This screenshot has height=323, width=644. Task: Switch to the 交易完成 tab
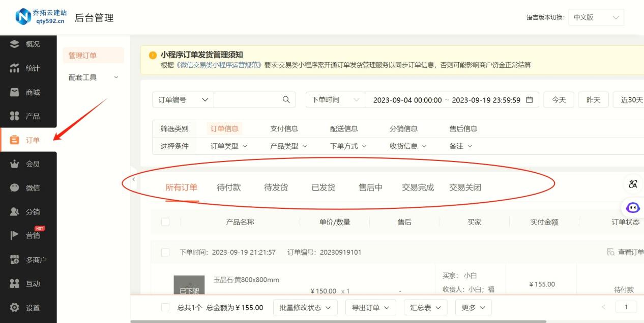coord(418,187)
